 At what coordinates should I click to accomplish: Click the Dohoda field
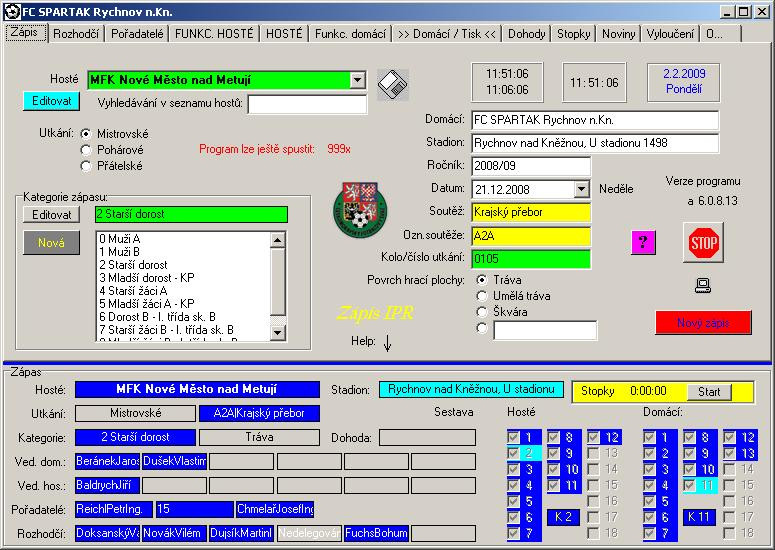pos(428,438)
